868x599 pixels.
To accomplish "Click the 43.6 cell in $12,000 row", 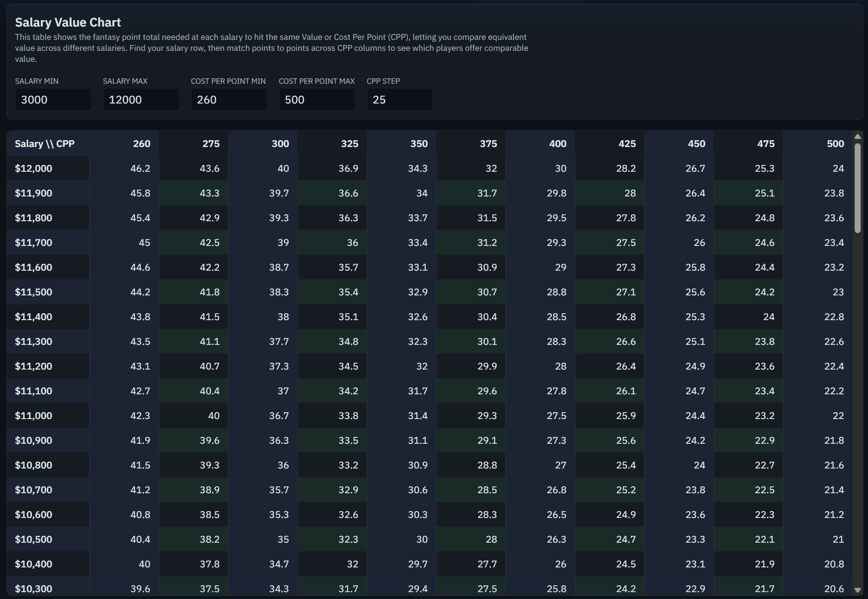I will pos(194,168).
